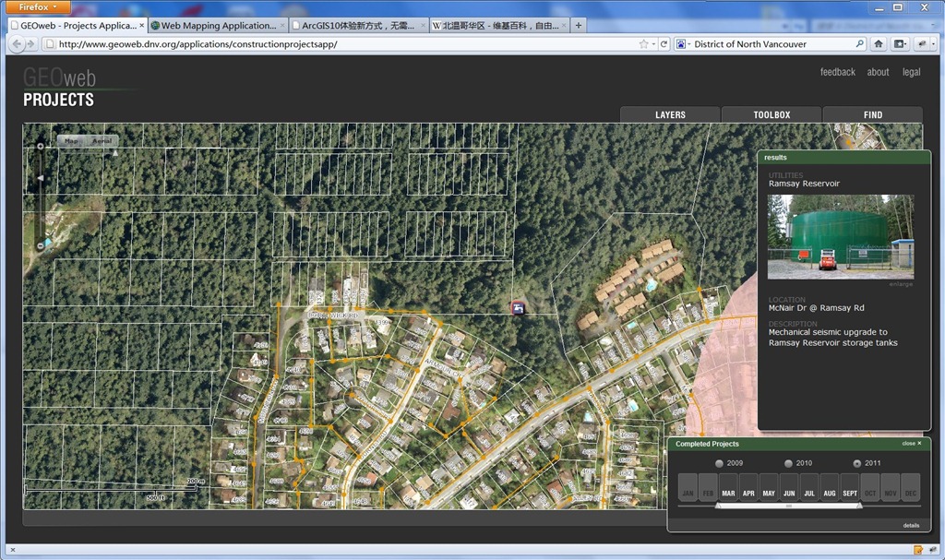This screenshot has height=560, width=945.
Task: Click the browser back arrow
Action: (x=18, y=43)
